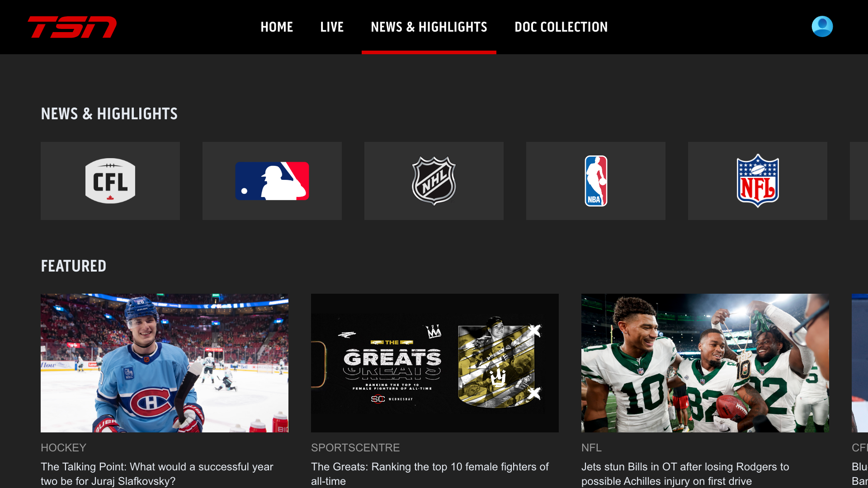The image size is (868, 488).
Task: Open Jets stun Bills in OT headline
Action: click(x=685, y=474)
